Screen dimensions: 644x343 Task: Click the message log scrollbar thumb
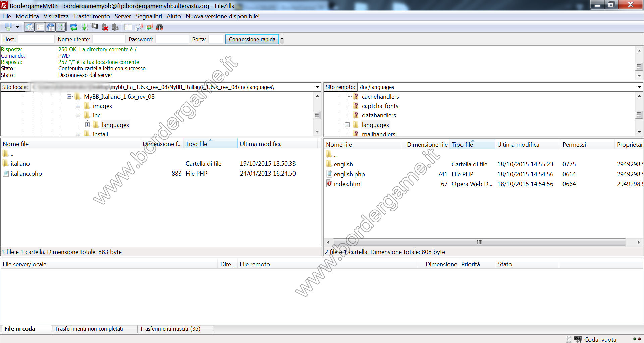[x=639, y=66]
